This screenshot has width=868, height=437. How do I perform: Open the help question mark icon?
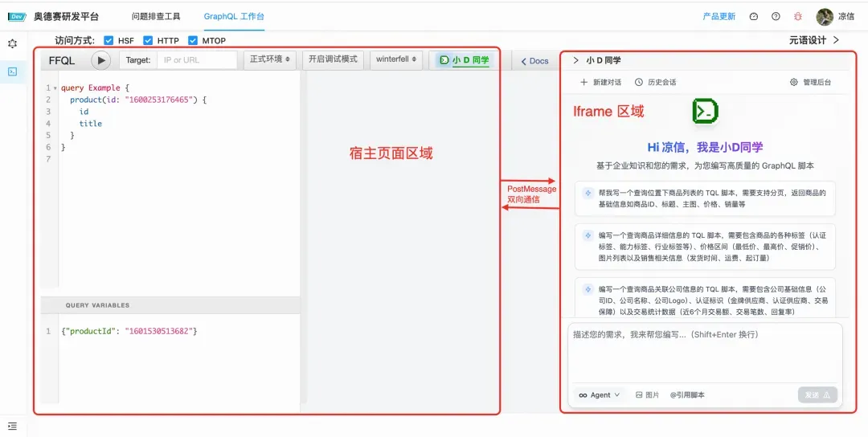[776, 17]
